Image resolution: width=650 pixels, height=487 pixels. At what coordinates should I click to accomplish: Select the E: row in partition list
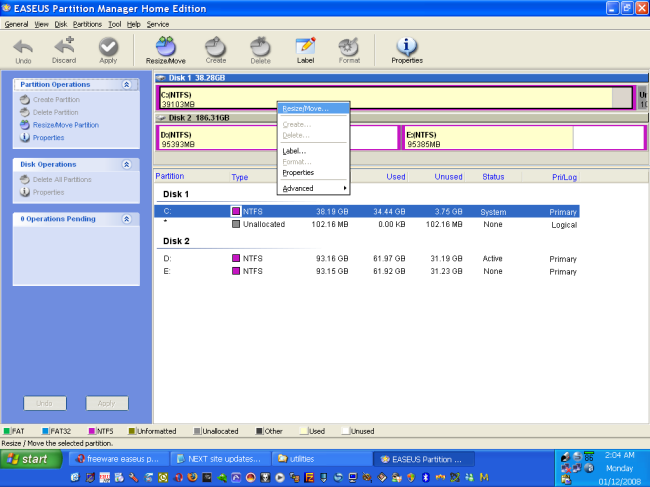click(x=367, y=271)
